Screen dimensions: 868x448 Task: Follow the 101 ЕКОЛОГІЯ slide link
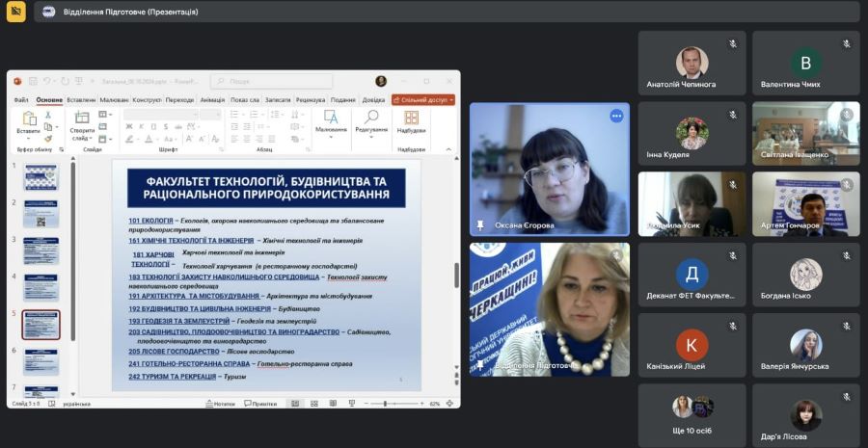pos(151,220)
